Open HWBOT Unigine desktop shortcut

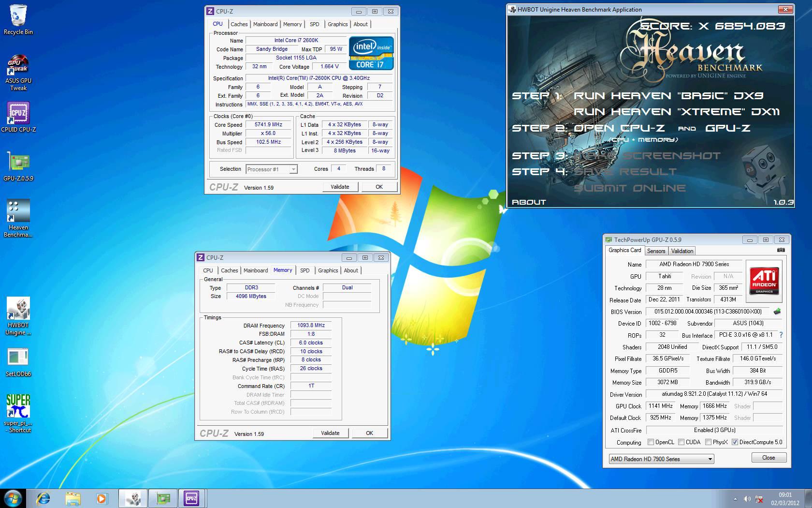coord(18,316)
